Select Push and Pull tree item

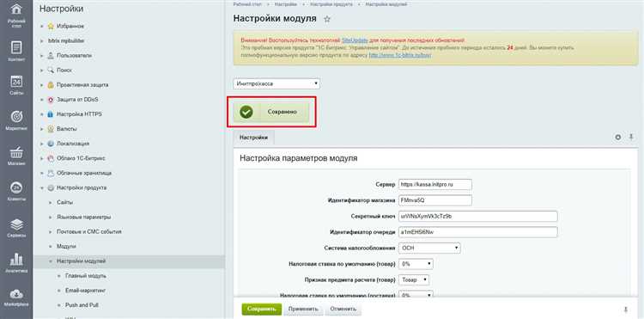pos(82,305)
